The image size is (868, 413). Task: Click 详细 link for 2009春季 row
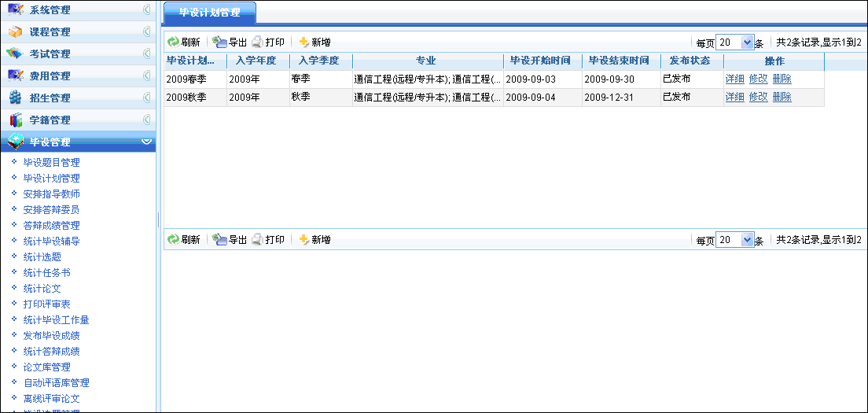coord(734,79)
